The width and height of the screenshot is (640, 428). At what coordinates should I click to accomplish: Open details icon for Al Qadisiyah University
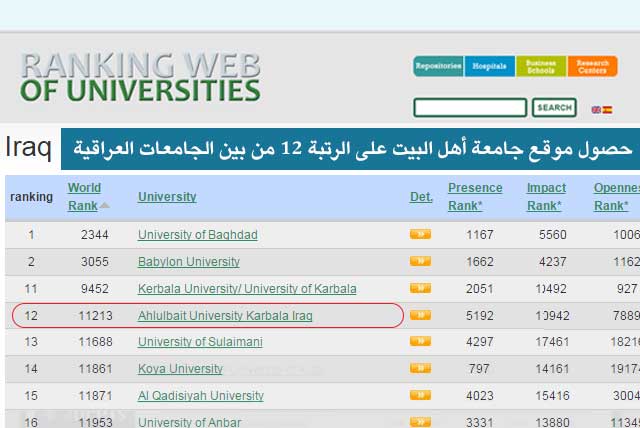tap(420, 395)
